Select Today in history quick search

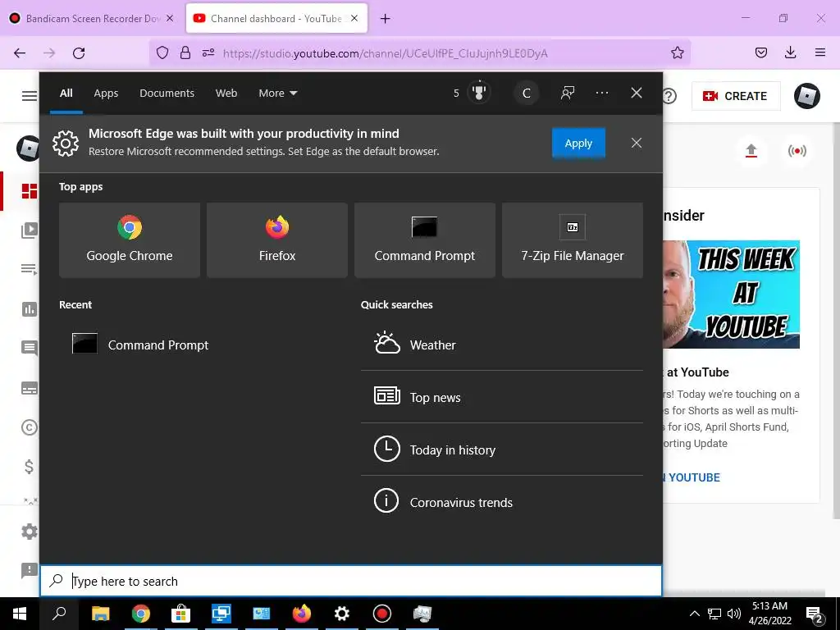501,450
